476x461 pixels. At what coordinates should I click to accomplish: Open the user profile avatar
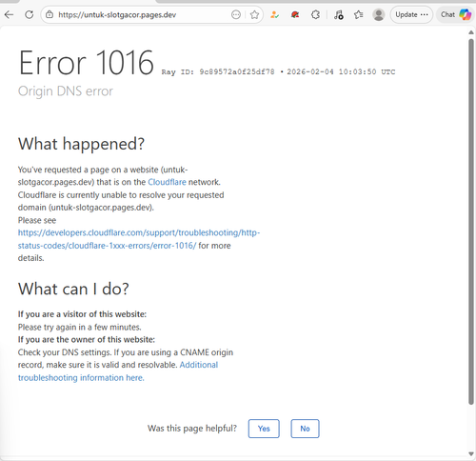379,14
